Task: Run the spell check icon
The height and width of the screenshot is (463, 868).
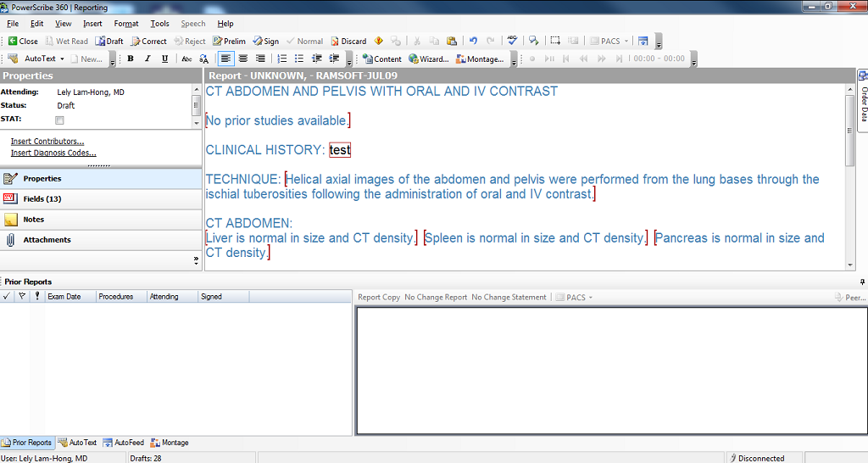Action: pyautogui.click(x=512, y=41)
